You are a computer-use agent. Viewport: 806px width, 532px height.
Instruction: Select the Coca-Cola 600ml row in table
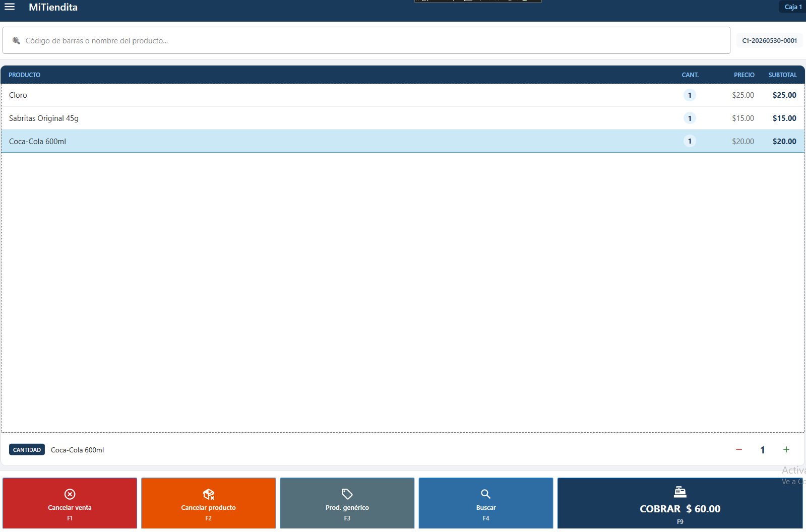(x=402, y=141)
